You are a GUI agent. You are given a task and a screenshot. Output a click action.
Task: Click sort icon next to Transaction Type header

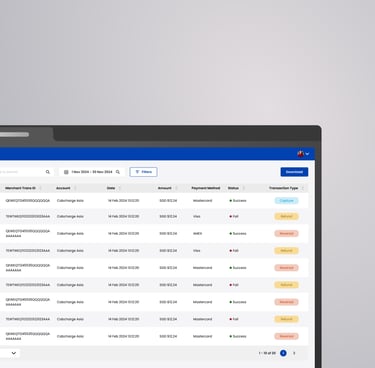pyautogui.click(x=303, y=188)
